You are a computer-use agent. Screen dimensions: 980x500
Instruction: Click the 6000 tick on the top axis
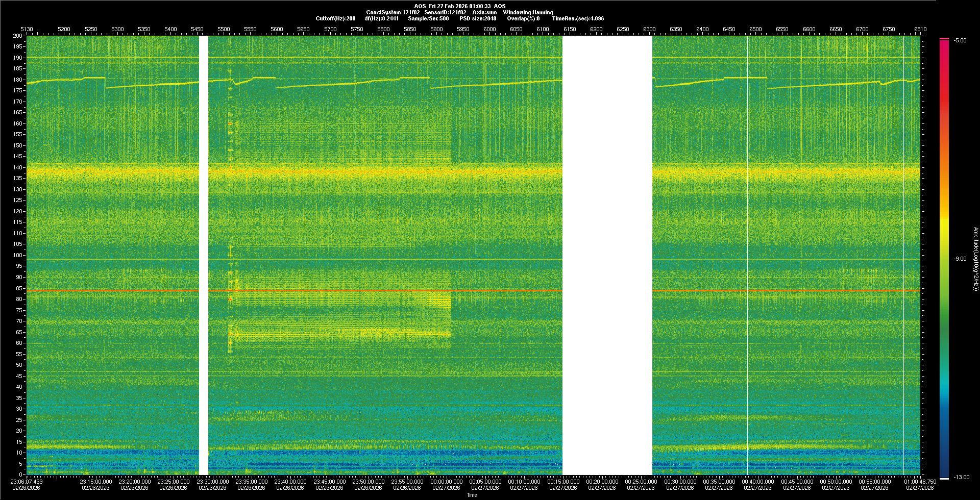(x=489, y=29)
